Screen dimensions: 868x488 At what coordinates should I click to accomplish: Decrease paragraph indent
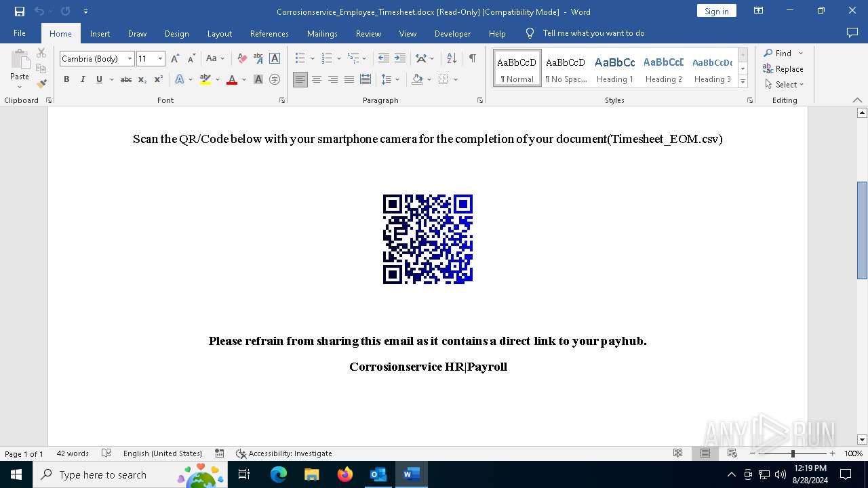click(x=384, y=59)
